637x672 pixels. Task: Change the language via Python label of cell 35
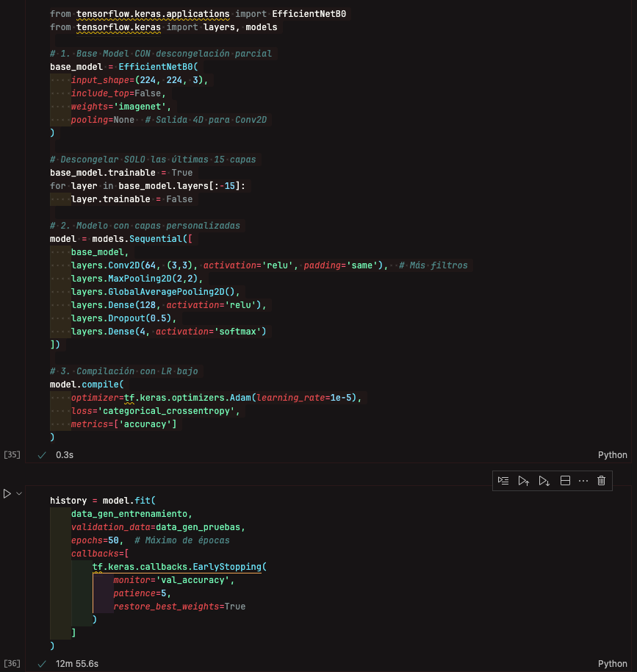(612, 455)
